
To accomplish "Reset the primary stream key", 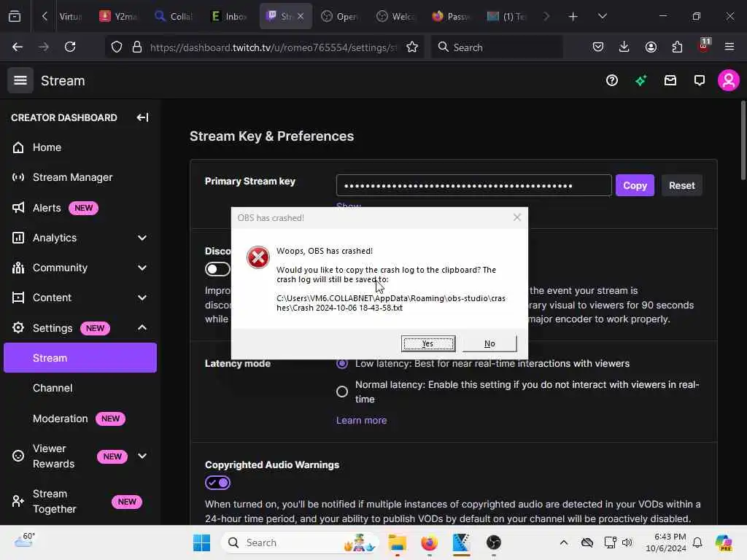I will (682, 185).
